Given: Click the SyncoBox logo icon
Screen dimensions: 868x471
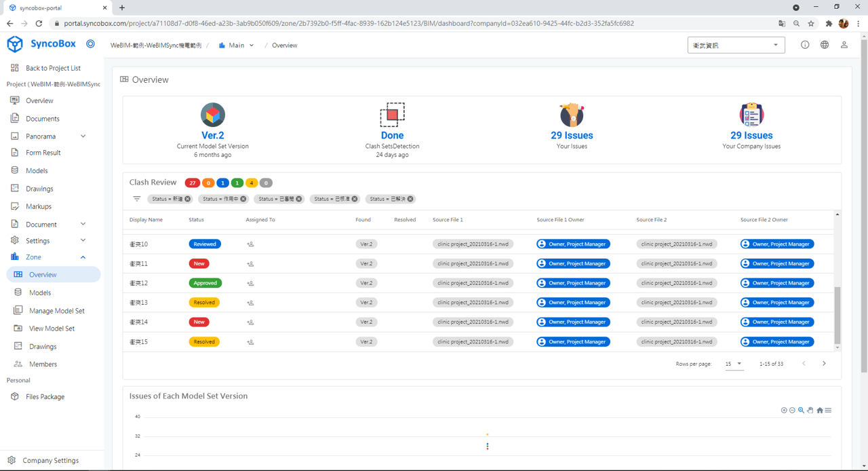Looking at the screenshot, I should click(x=14, y=44).
